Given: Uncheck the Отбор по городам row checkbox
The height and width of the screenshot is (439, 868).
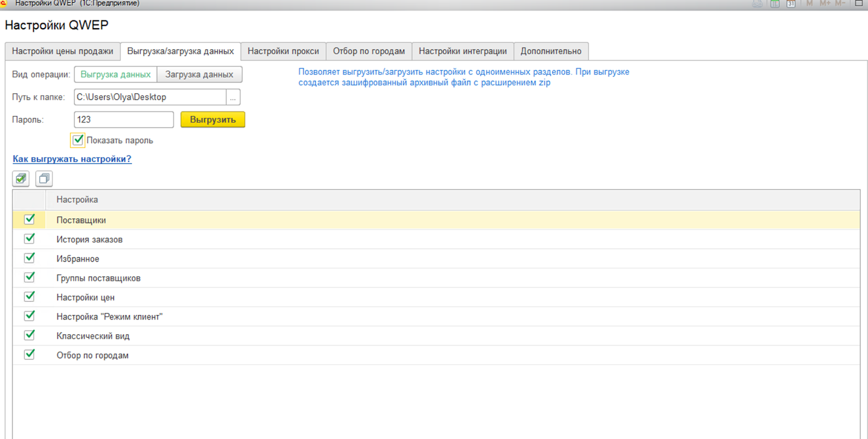Looking at the screenshot, I should click(29, 354).
